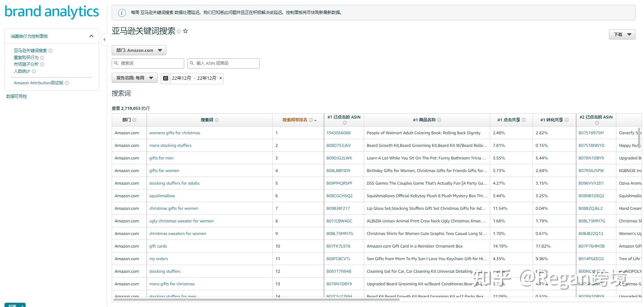
Task: Open the 下载 dropdown button
Action: coord(622,35)
